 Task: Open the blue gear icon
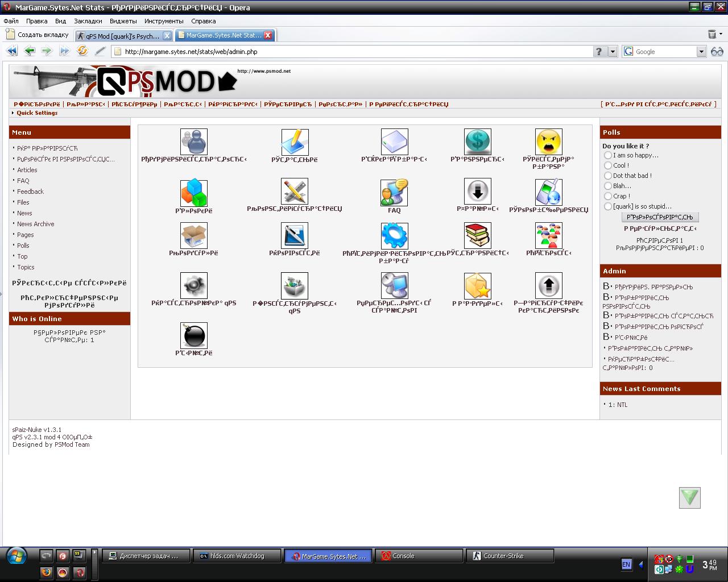tap(395, 235)
